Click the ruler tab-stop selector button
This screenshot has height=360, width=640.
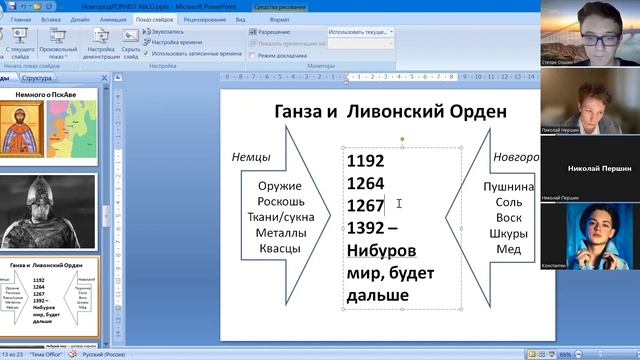pos(118,77)
